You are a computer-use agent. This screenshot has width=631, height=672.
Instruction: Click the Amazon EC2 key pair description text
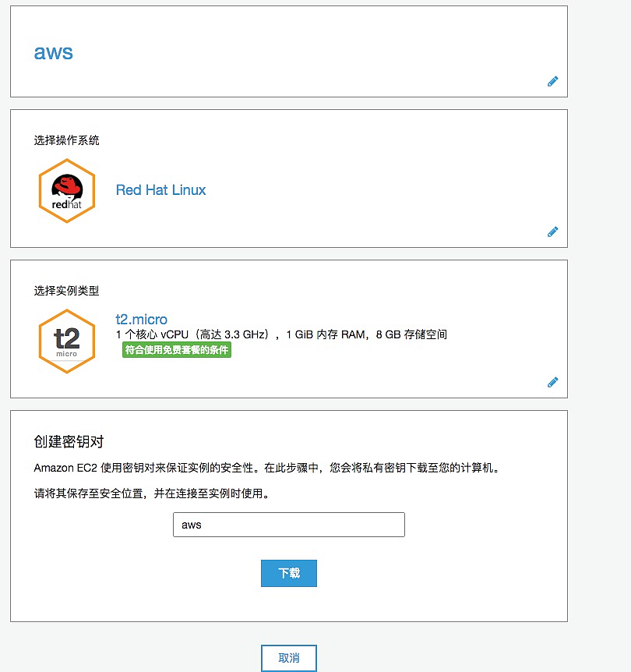[x=266, y=468]
